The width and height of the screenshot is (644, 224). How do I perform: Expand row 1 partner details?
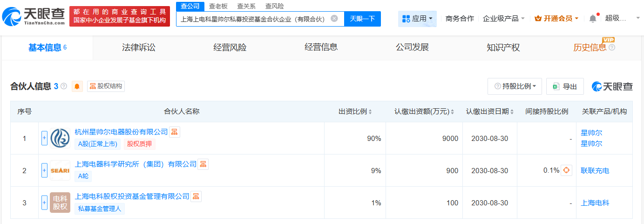click(45, 138)
